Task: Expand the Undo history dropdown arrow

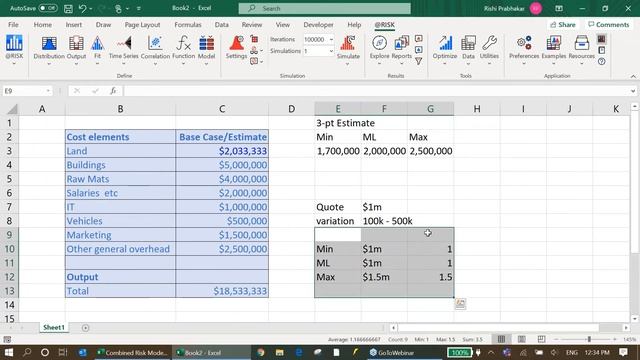Action: [91, 8]
